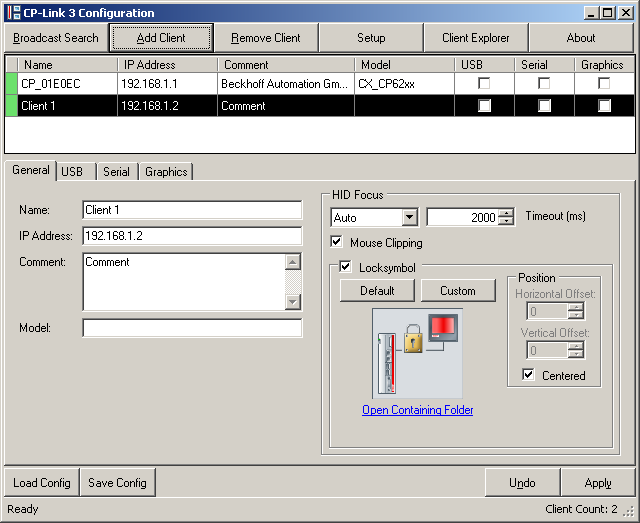Enable USB checkbox for CP_01E0EC row
This screenshot has height=523, width=640.
[484, 83]
